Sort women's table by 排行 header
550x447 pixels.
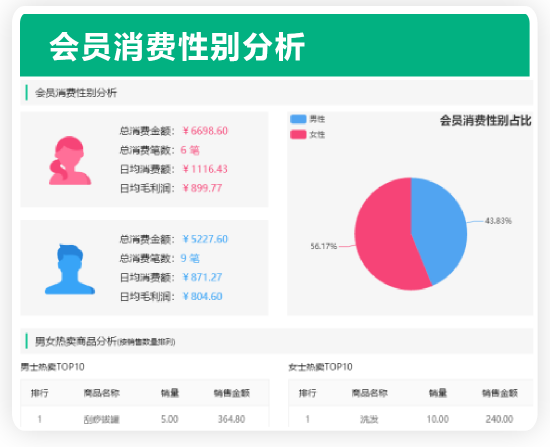click(308, 393)
